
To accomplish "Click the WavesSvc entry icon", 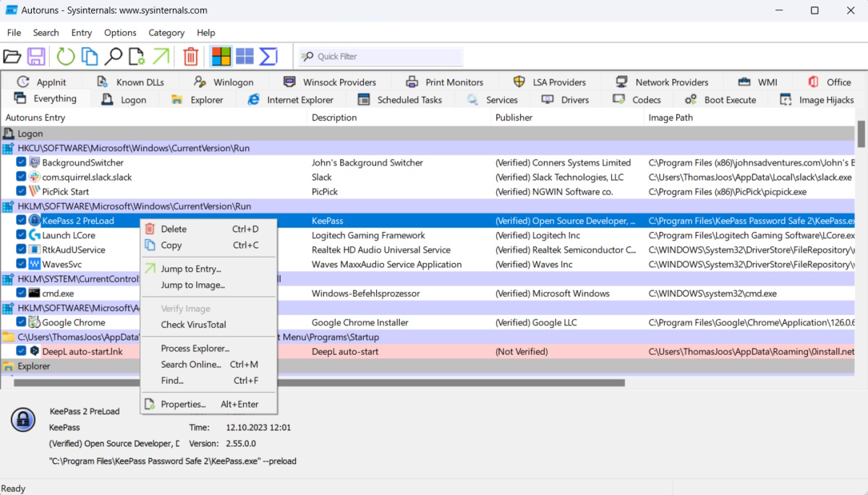I will [x=35, y=264].
